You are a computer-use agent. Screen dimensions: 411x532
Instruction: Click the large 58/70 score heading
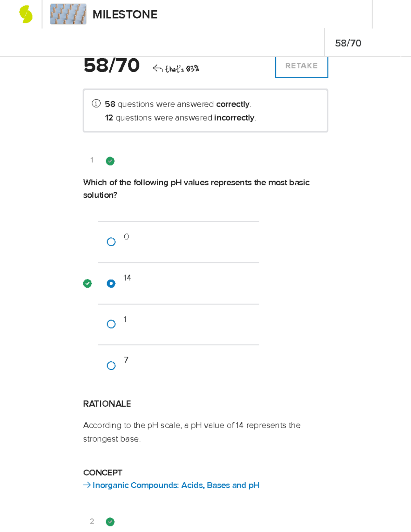tap(111, 65)
